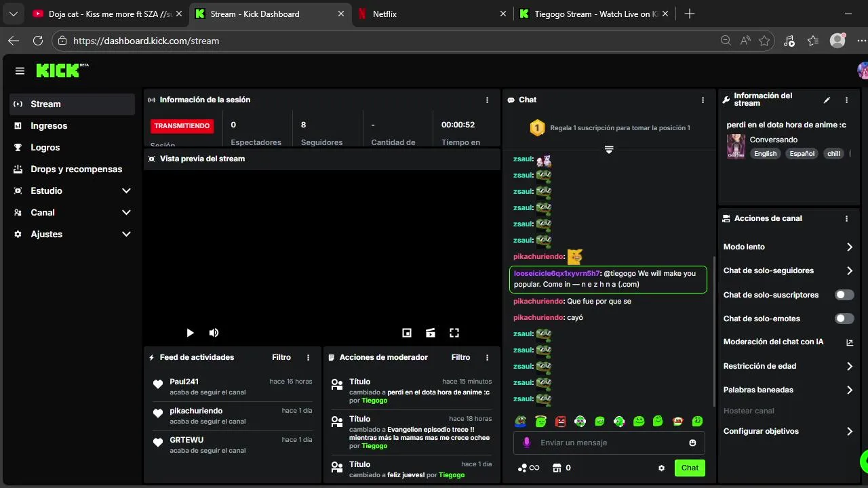868x488 pixels.
Task: Open Palabras baneadas settings
Action: pos(788,390)
